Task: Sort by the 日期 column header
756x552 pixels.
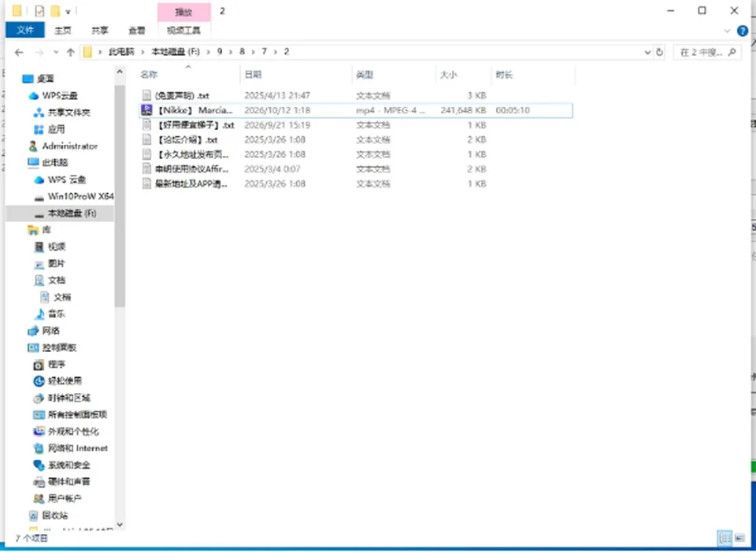Action: pyautogui.click(x=296, y=75)
